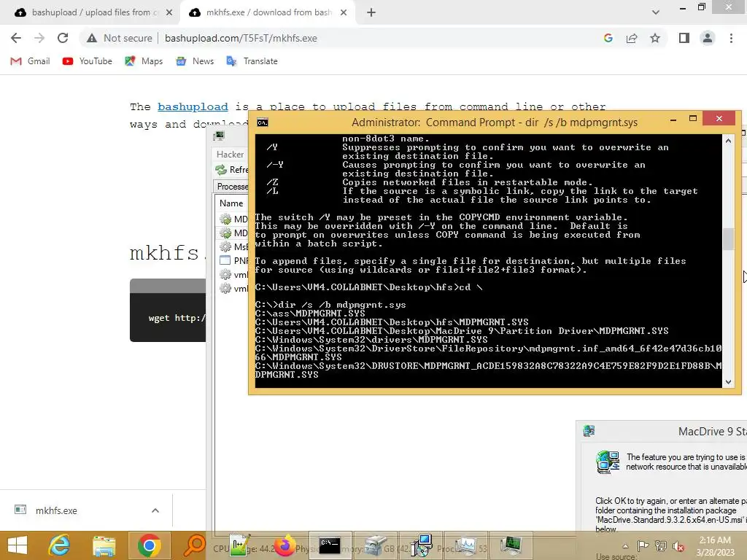The width and height of the screenshot is (747, 560).
Task: Toggle Chrome side panel
Action: coord(684,38)
